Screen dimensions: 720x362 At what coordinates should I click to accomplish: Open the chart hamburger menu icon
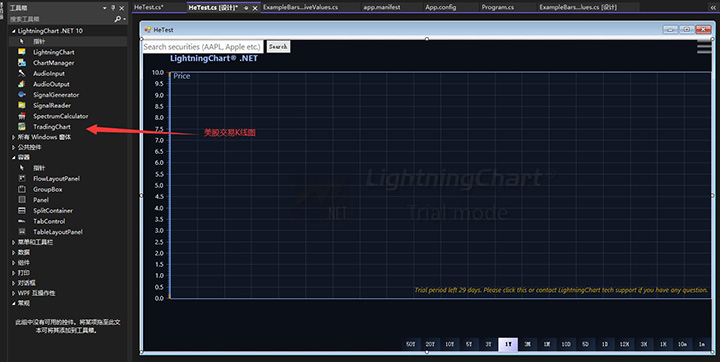(x=704, y=47)
